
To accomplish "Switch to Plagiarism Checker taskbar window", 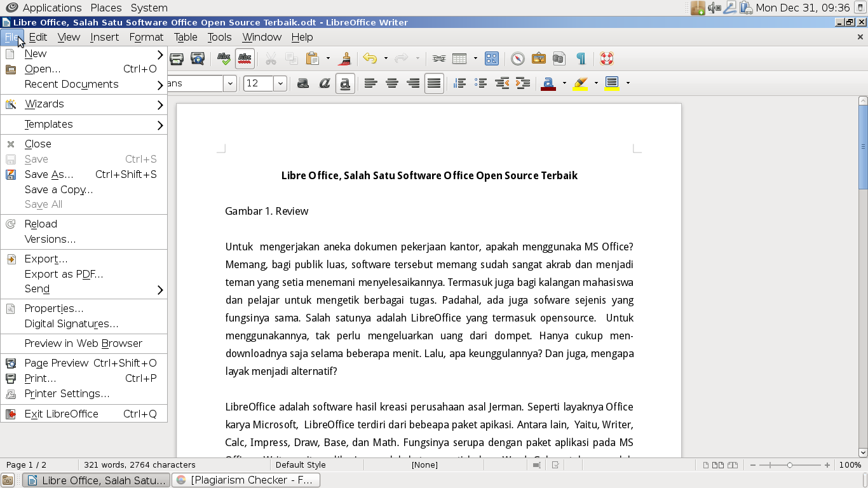I will coord(246,480).
